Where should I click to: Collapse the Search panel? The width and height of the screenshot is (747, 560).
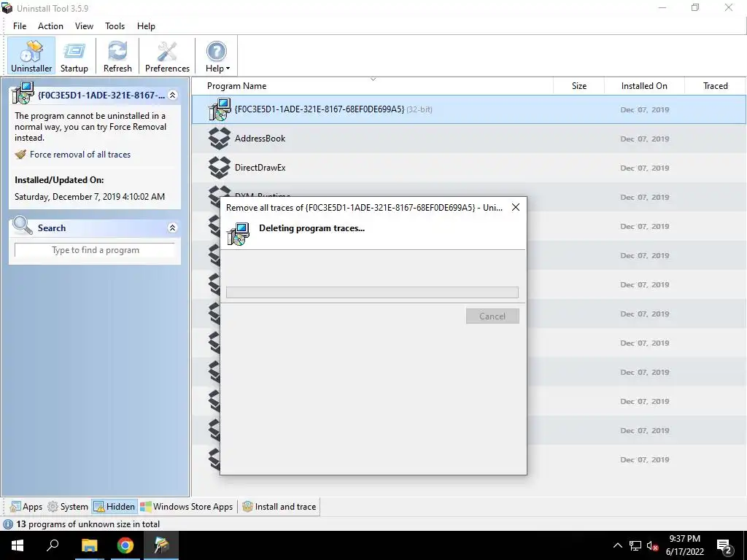(172, 228)
